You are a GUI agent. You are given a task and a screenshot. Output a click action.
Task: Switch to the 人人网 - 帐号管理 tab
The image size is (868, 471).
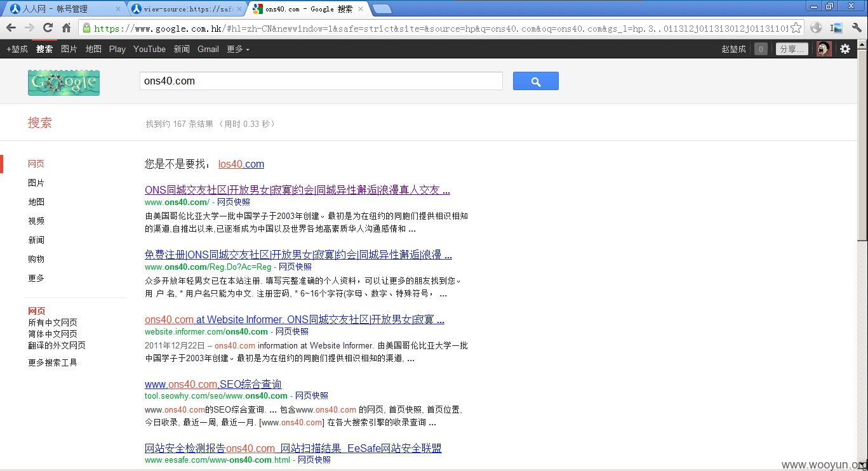pyautogui.click(x=63, y=10)
